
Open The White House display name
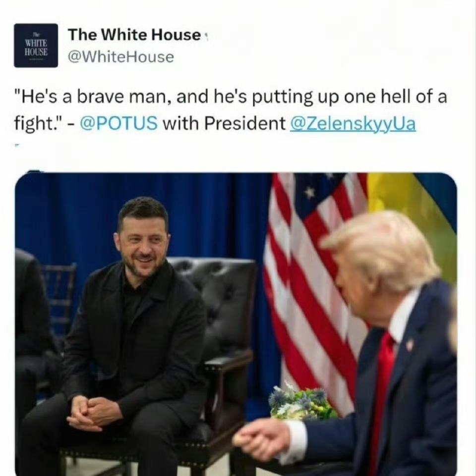coord(134,35)
